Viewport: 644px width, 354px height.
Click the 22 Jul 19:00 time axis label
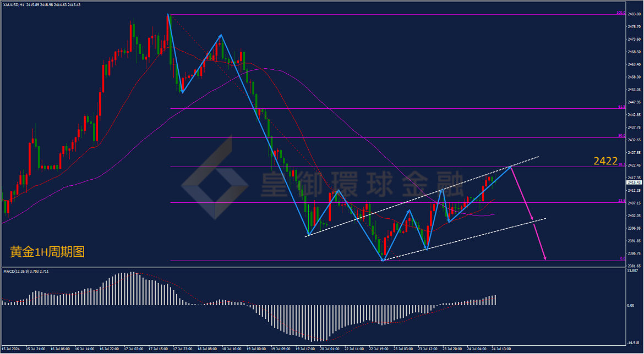coord(378,349)
